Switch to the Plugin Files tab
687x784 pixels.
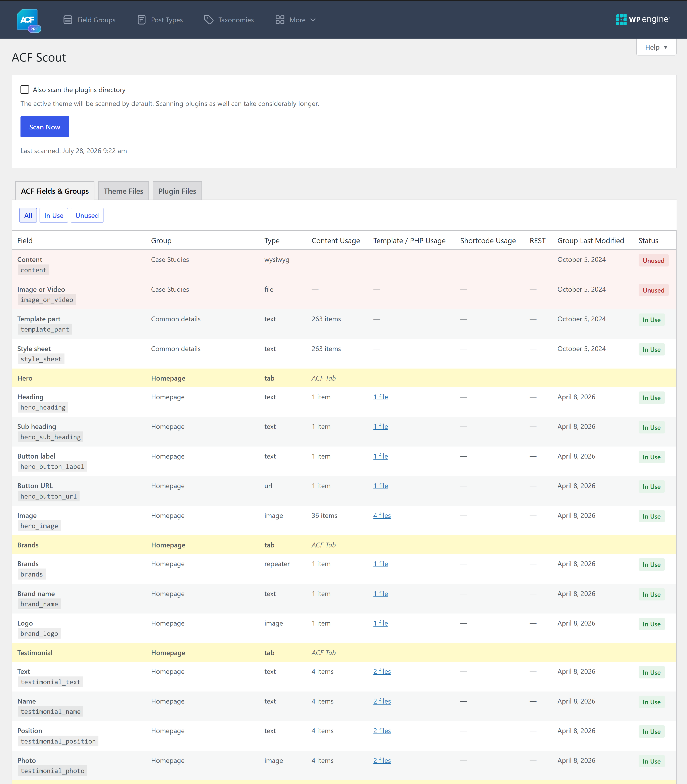(x=177, y=191)
